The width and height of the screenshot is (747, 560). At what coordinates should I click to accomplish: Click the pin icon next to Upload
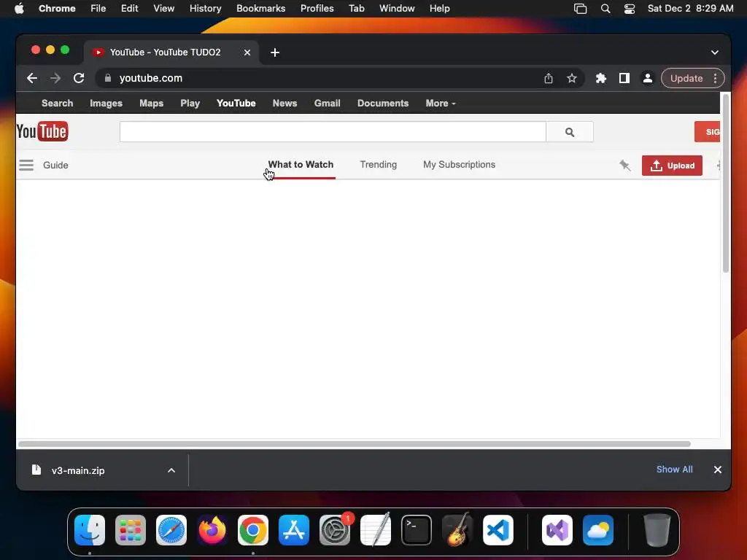(x=624, y=166)
